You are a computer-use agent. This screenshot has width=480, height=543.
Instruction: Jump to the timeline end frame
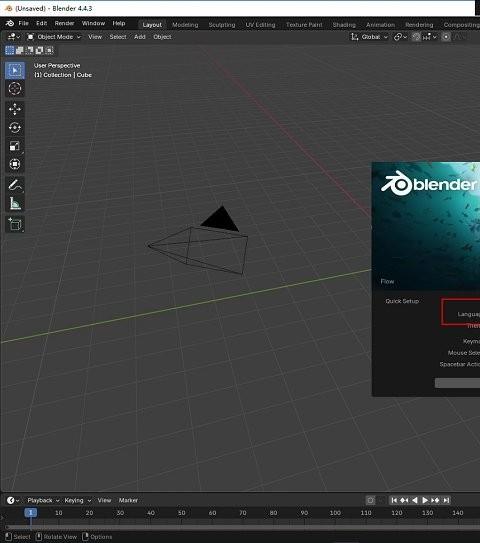coord(446,500)
